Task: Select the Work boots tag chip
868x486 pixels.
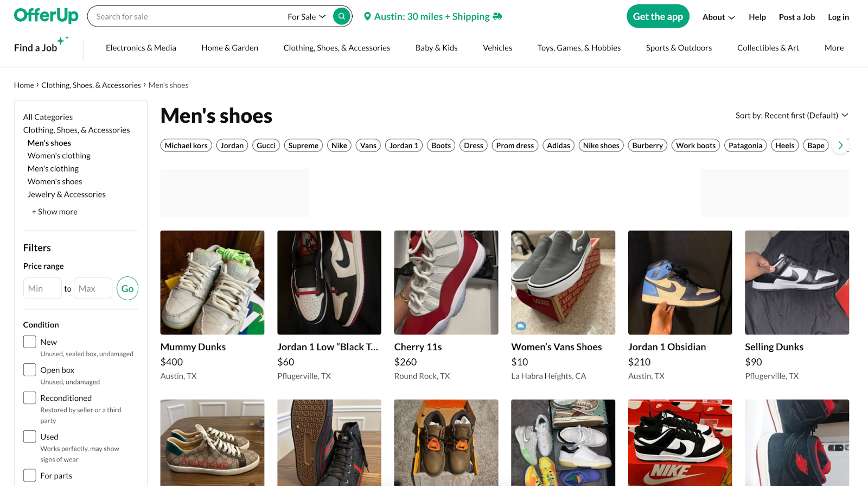Action: (695, 145)
